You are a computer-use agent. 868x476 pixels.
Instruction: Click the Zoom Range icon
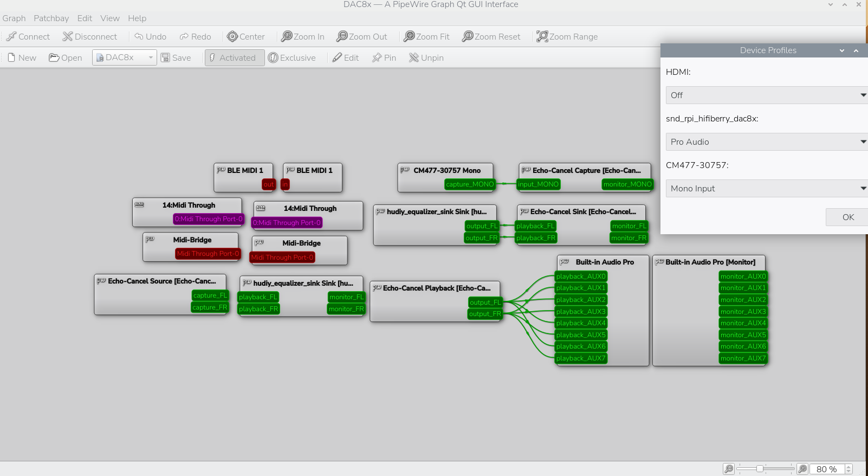[542, 37]
